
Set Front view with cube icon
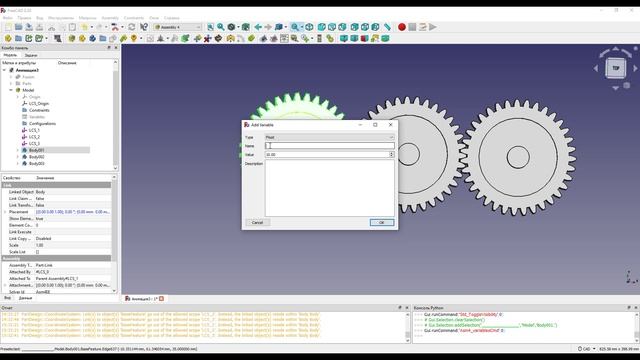point(322,27)
